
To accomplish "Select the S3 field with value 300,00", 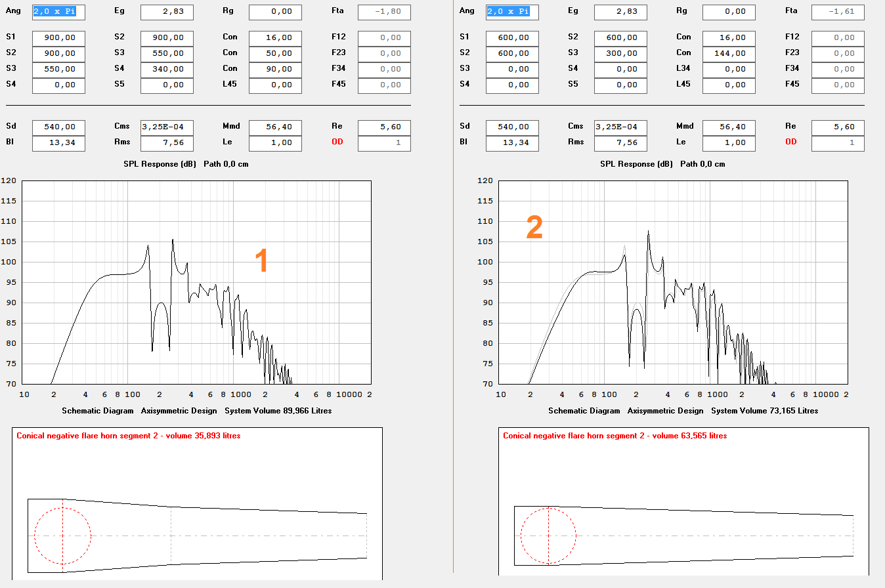I will click(620, 54).
